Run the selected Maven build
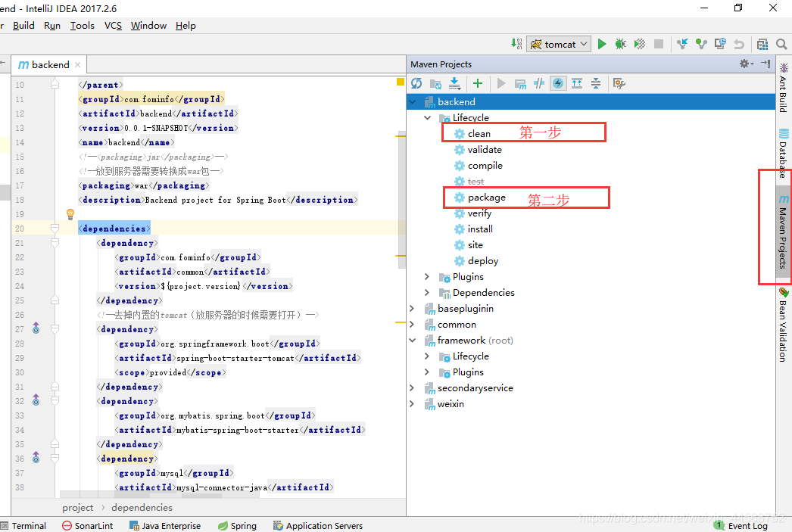 coord(501,83)
